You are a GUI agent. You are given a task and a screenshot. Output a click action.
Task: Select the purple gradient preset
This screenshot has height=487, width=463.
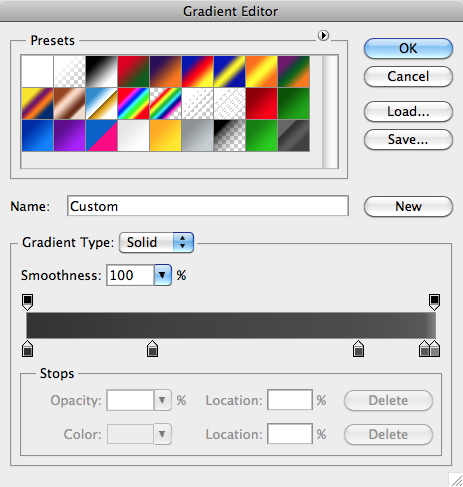click(70, 136)
